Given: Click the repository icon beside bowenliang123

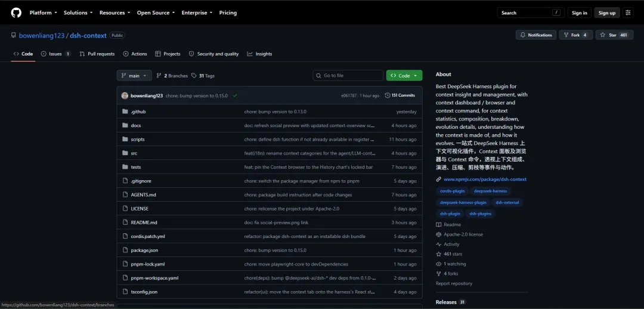Looking at the screenshot, I should point(14,35).
